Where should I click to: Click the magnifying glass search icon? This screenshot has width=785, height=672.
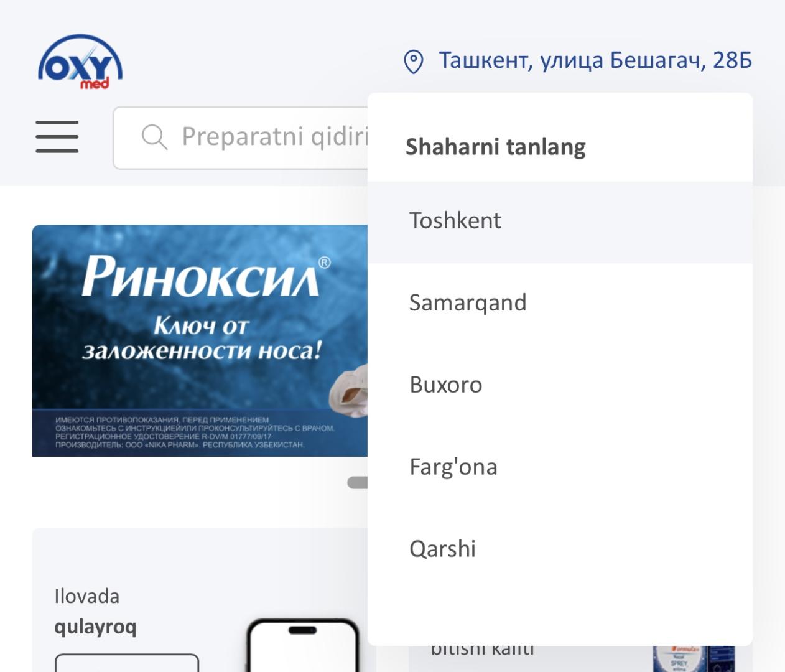(x=154, y=137)
